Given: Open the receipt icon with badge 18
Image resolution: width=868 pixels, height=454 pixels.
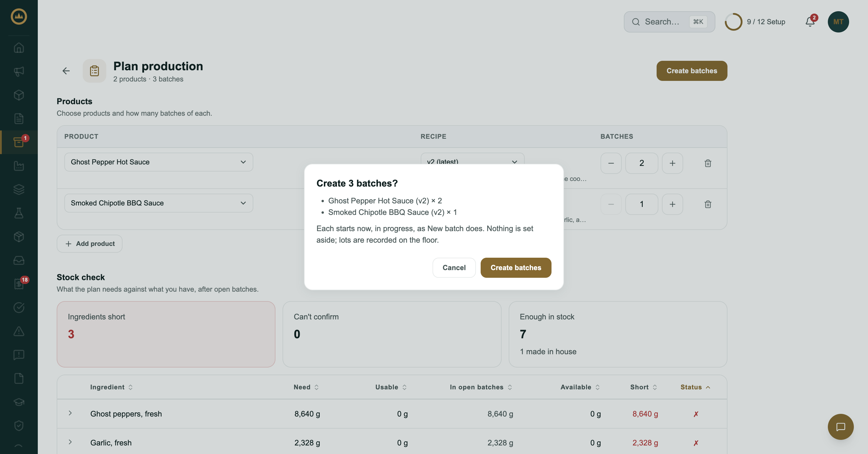Looking at the screenshot, I should tap(19, 284).
